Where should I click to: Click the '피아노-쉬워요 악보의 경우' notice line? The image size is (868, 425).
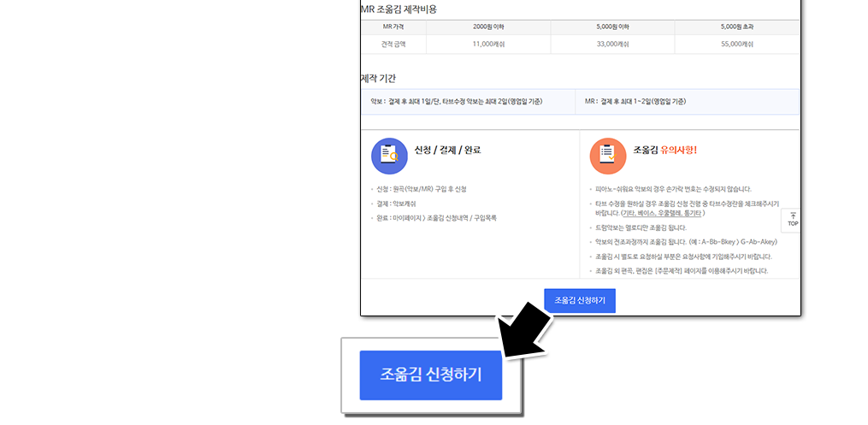pos(673,189)
